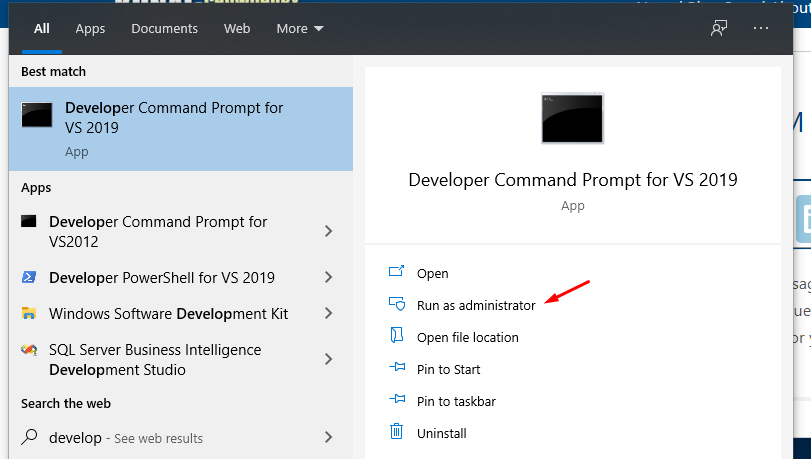Open the three-dots options menu

pos(761,28)
